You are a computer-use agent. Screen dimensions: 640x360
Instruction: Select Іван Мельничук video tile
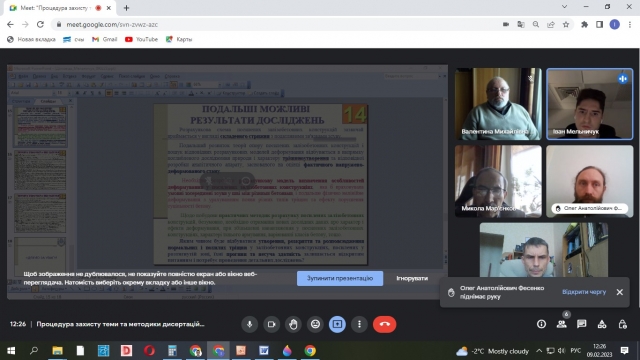click(589, 104)
